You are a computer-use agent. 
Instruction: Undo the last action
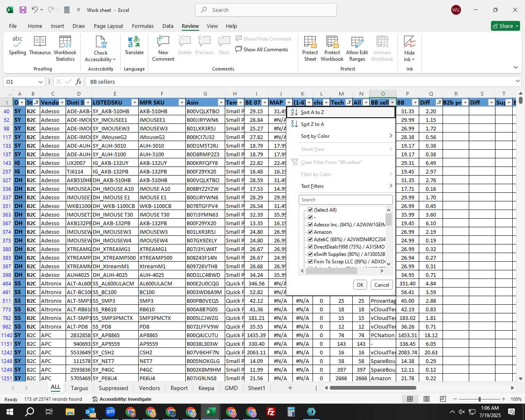[x=35, y=10]
